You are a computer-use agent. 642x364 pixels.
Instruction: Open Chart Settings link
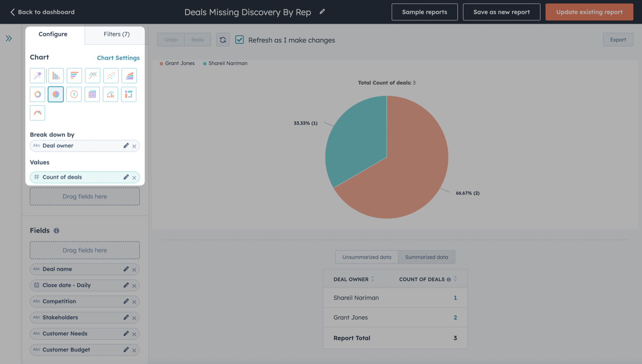click(x=118, y=58)
